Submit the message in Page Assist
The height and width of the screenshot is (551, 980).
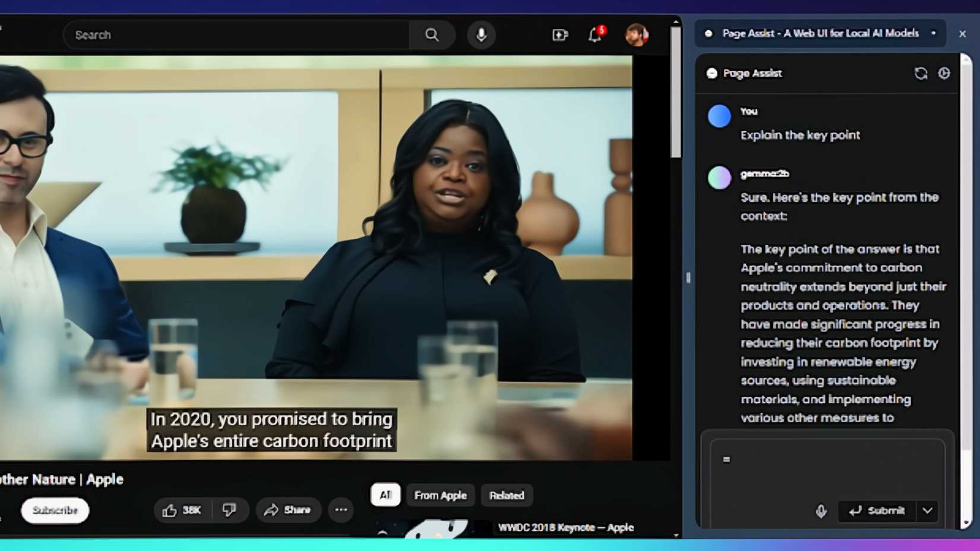pyautogui.click(x=877, y=511)
